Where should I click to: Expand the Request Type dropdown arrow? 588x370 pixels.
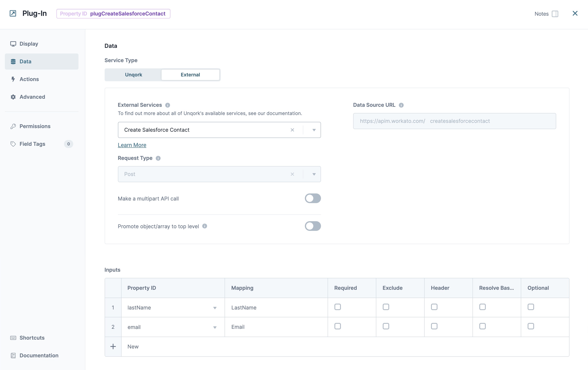(x=314, y=174)
